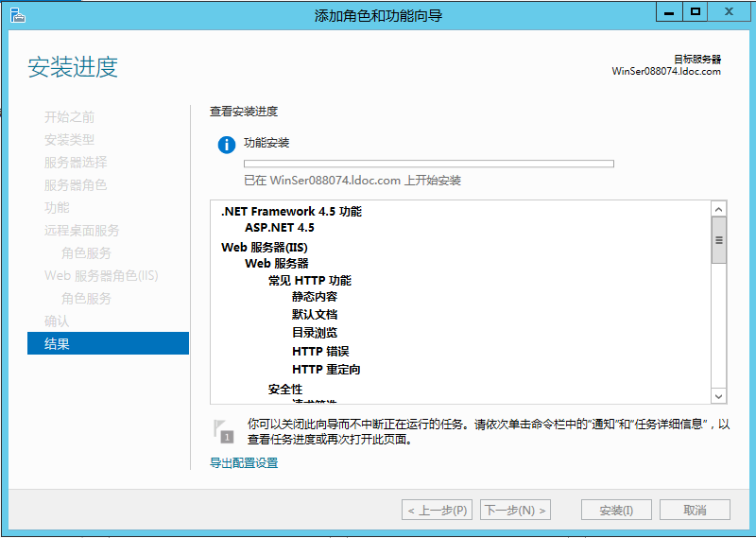This screenshot has width=756, height=538.
Task: Click the 安装进度 page title
Action: (x=73, y=66)
